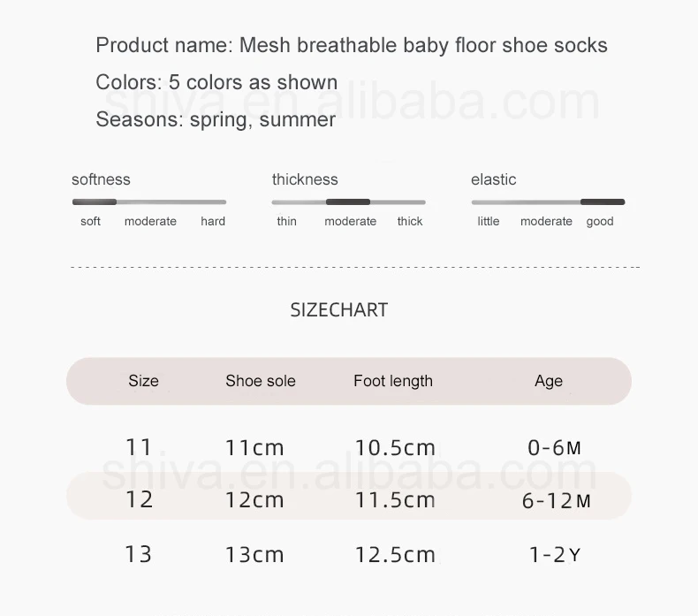Click the 13cm shoe sole value
The image size is (698, 616).
[x=254, y=555]
